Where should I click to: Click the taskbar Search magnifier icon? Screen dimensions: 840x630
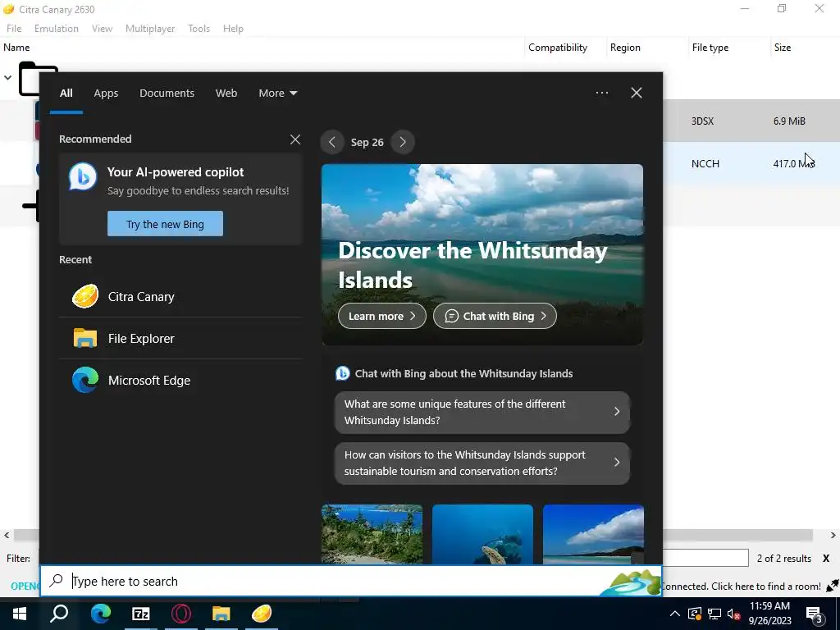coord(59,614)
